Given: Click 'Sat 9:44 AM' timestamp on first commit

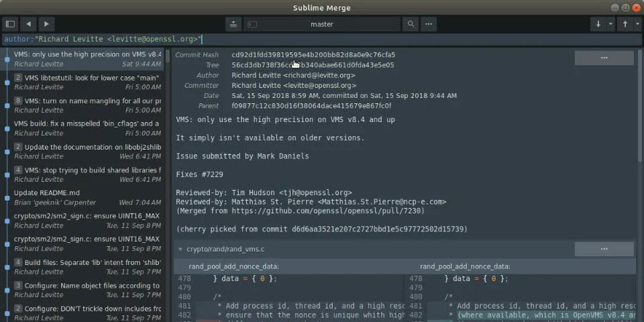Looking at the screenshot, I should 142,64.
